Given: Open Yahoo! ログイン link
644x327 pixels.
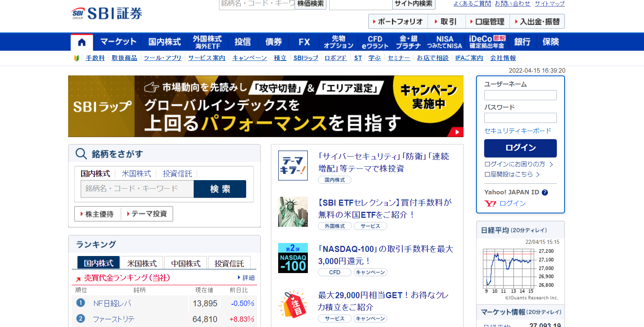Looking at the screenshot, I should pyautogui.click(x=513, y=203).
